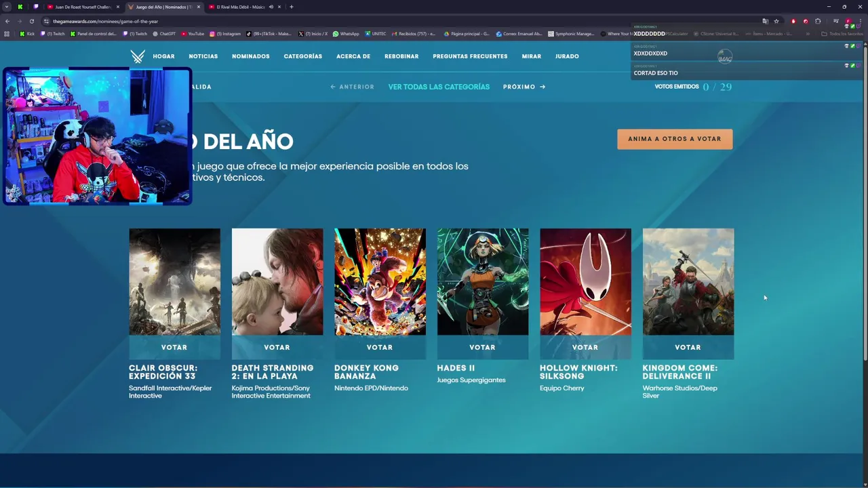
Task: Click The Game Awards logo icon
Action: click(x=138, y=56)
